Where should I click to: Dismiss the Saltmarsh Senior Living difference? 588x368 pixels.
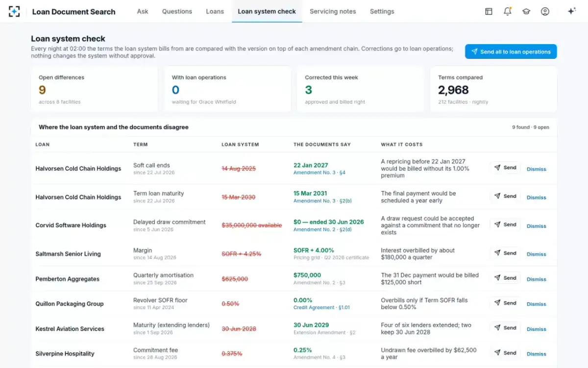pos(536,254)
